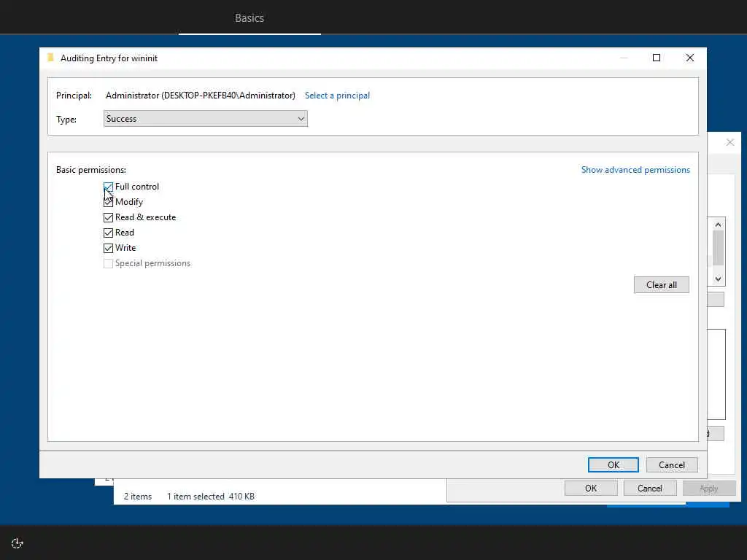Cancel the Auditing Entry dialog
This screenshot has height=560, width=747.
click(x=672, y=464)
